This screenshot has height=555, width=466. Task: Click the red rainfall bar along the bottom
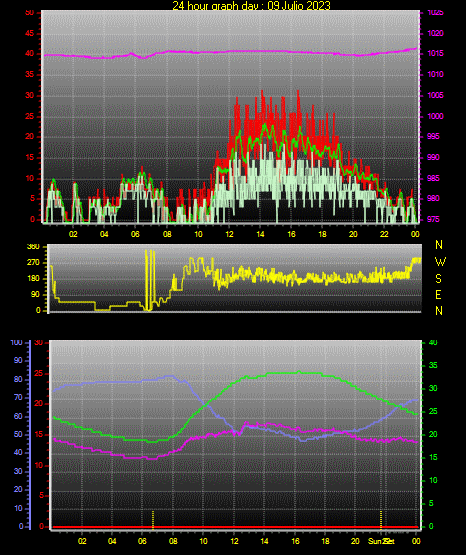click(235, 527)
